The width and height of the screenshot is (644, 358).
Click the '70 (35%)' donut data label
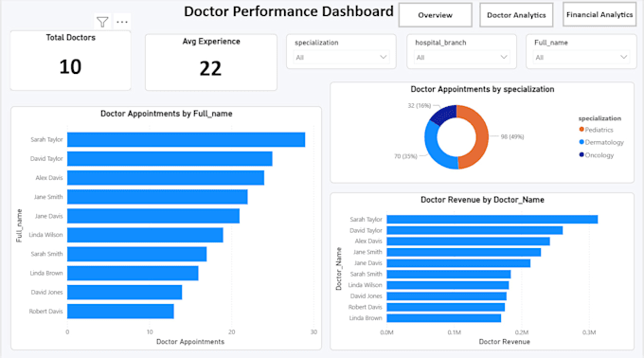pyautogui.click(x=405, y=156)
